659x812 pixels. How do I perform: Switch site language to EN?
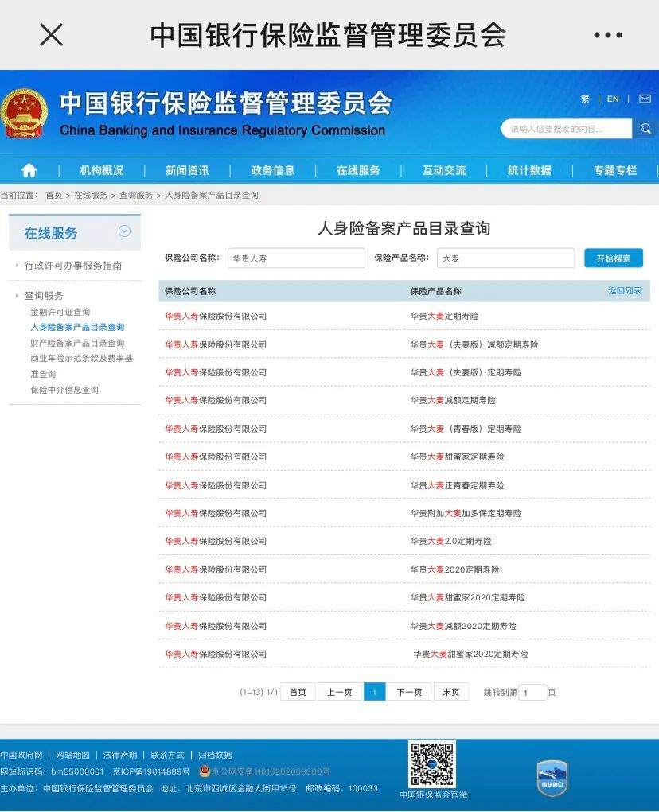tap(613, 99)
